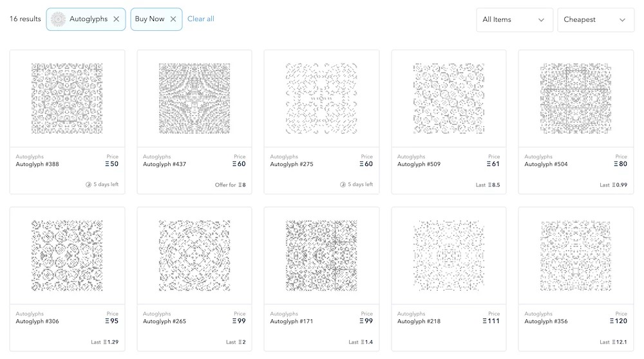Click the Autoglyphs collection avatar icon
The height and width of the screenshot is (359, 644).
58,19
